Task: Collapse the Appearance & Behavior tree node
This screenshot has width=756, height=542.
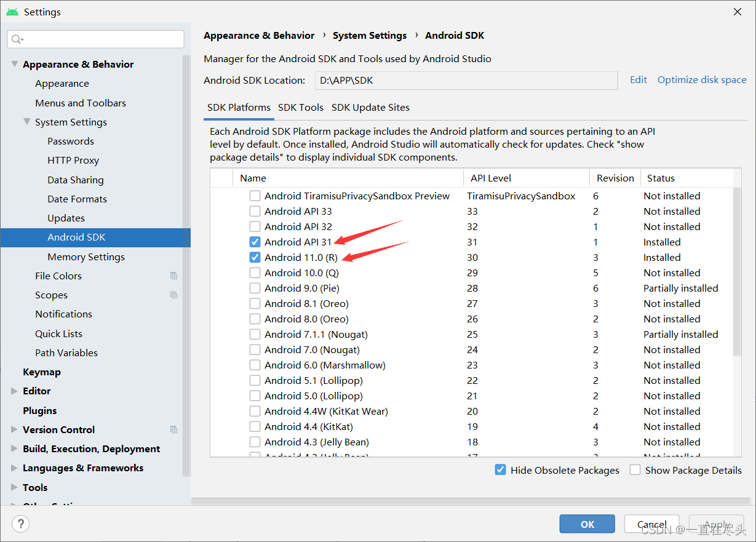Action: coord(14,64)
